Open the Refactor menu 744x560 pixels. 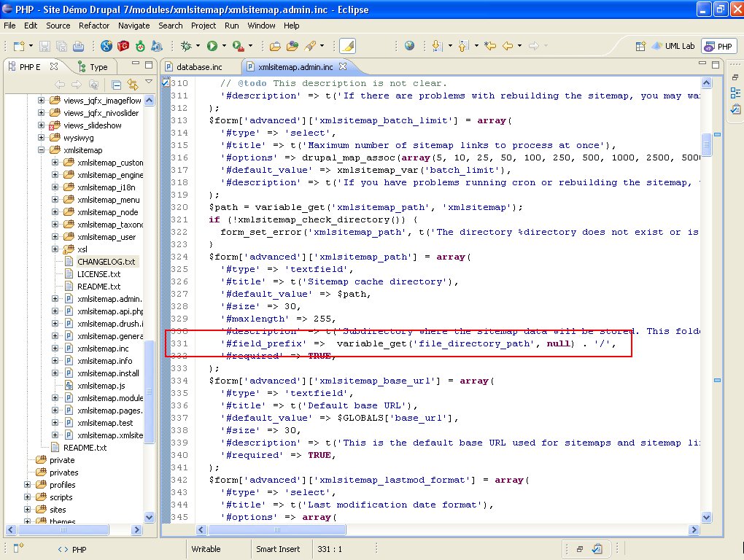point(94,26)
